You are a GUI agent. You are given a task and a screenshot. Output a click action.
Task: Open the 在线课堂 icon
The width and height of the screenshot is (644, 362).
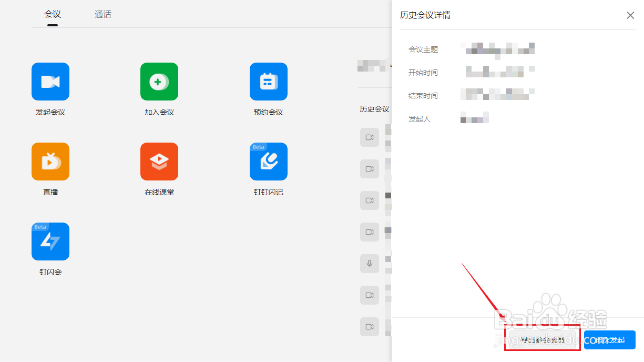159,162
